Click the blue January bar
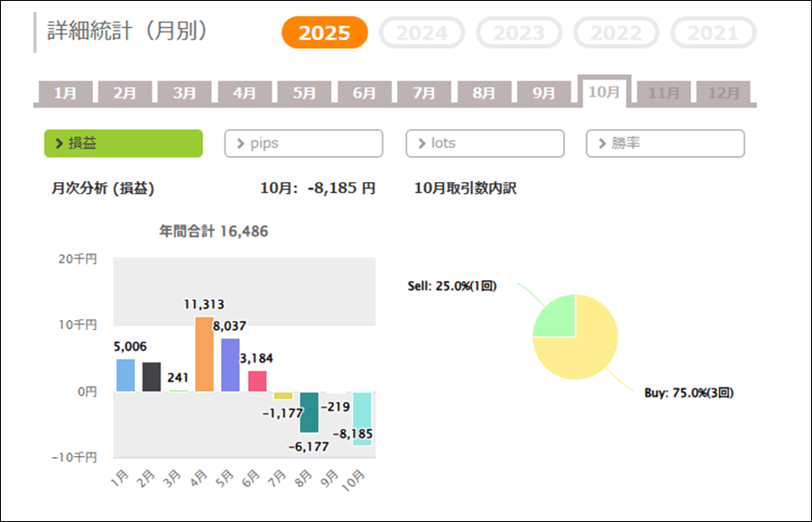 [x=125, y=375]
